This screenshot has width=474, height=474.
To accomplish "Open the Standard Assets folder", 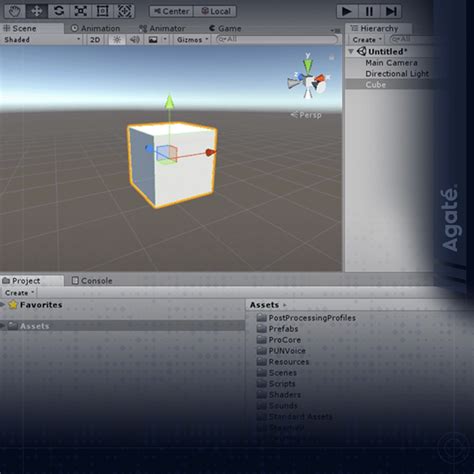I will pos(295,417).
